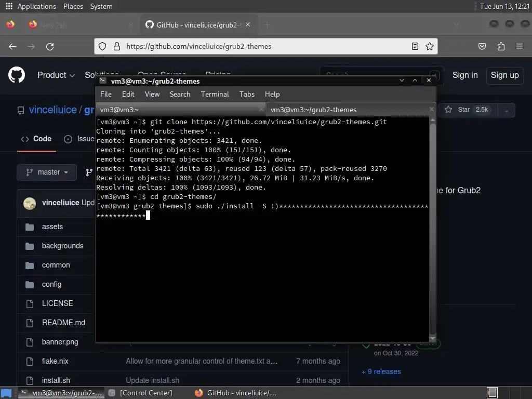The width and height of the screenshot is (532, 399).
Task: Click Firefox back arrow button
Action: [12, 46]
